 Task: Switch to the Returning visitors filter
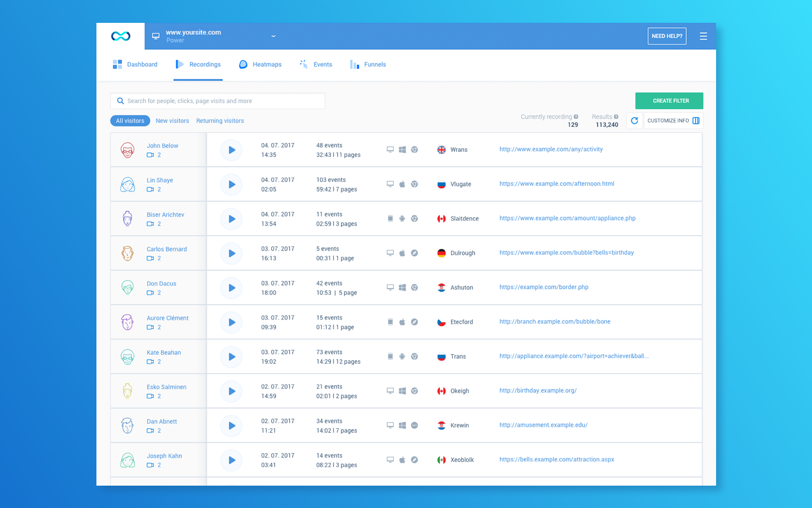click(220, 120)
